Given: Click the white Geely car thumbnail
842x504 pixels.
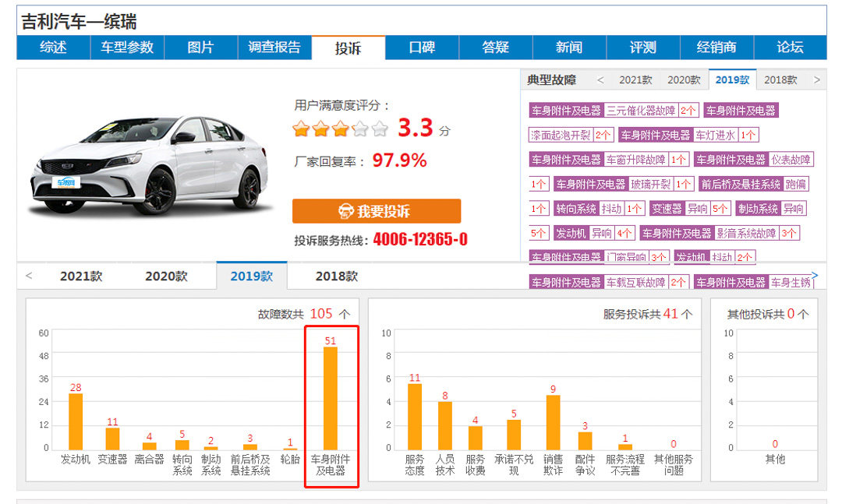Looking at the screenshot, I should click(149, 165).
